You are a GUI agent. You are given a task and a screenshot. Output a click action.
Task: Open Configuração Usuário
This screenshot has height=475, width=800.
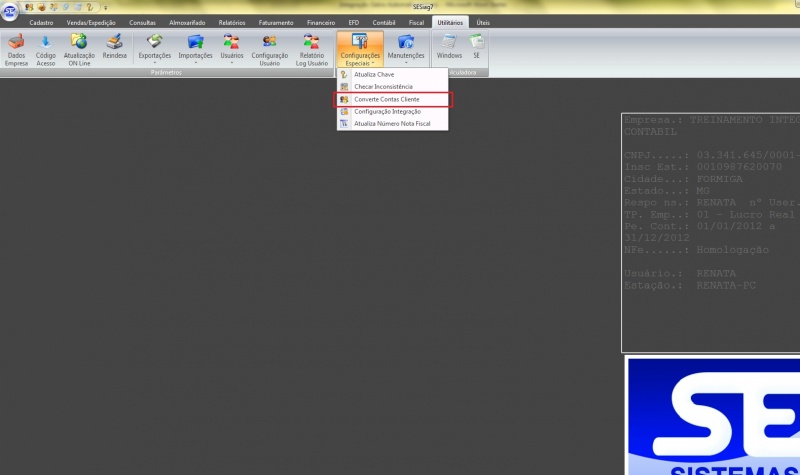point(269,48)
